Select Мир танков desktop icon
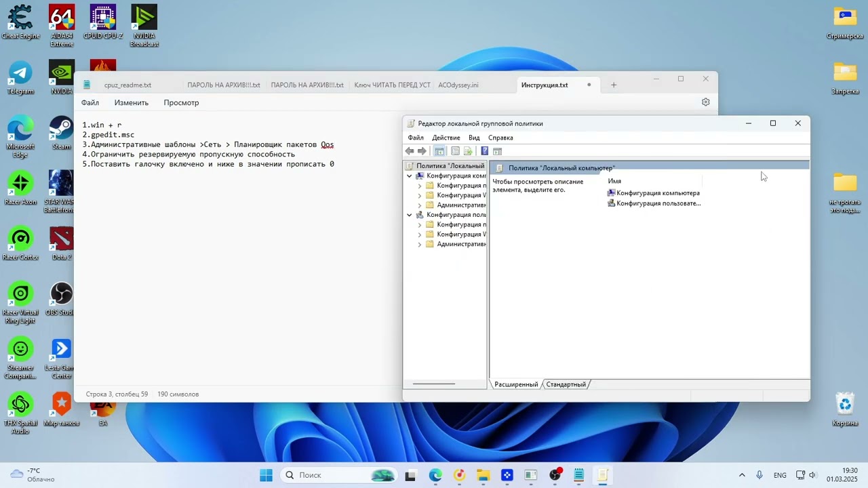The image size is (868, 488). tap(62, 410)
